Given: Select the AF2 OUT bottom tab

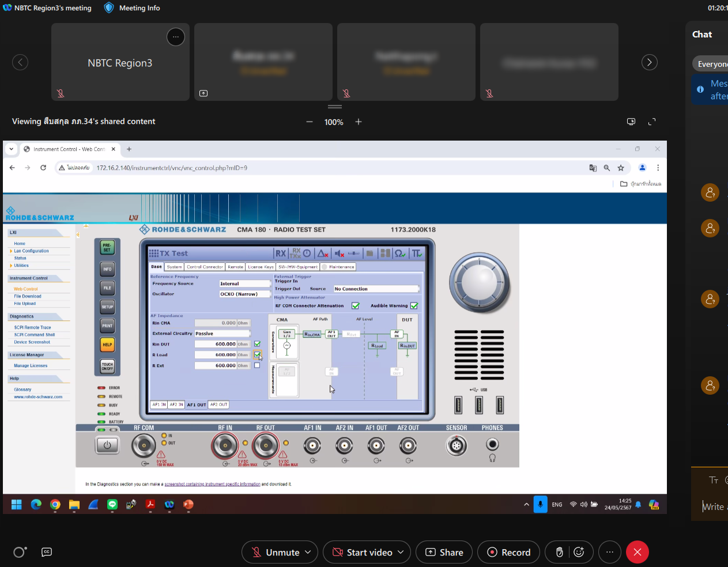Looking at the screenshot, I should coord(218,405).
